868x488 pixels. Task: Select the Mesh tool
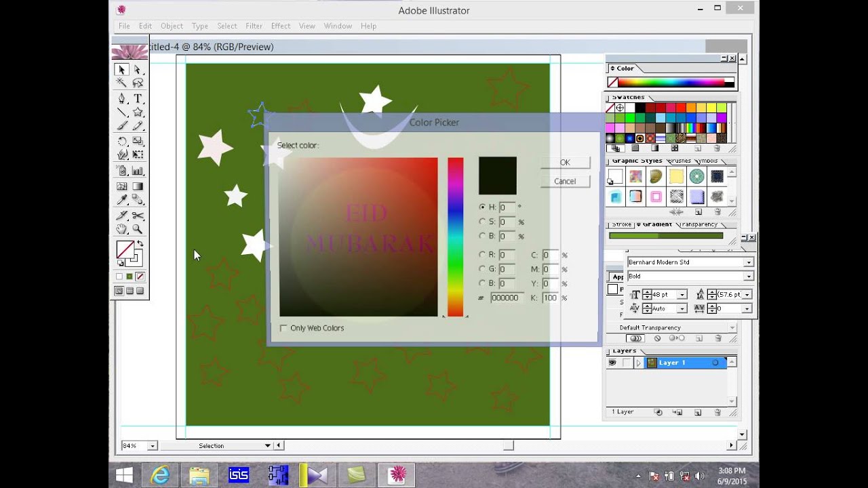(x=121, y=186)
